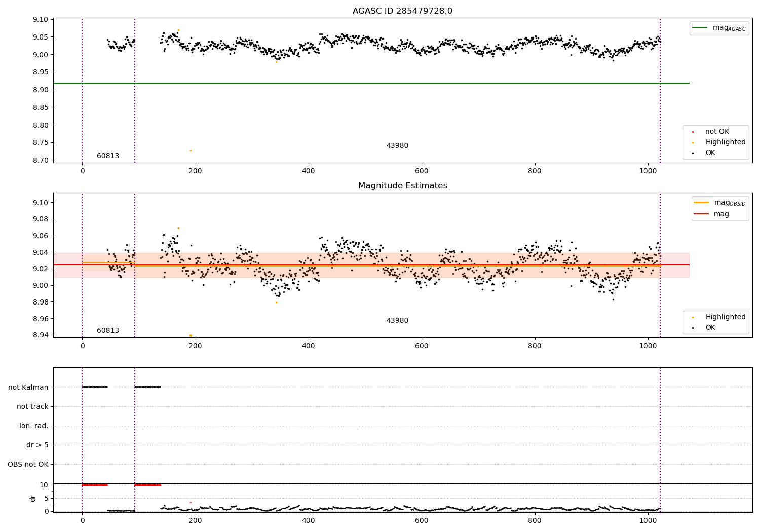Click bottom plot x-axis tick 200
The image size is (760, 532).
coord(195,520)
